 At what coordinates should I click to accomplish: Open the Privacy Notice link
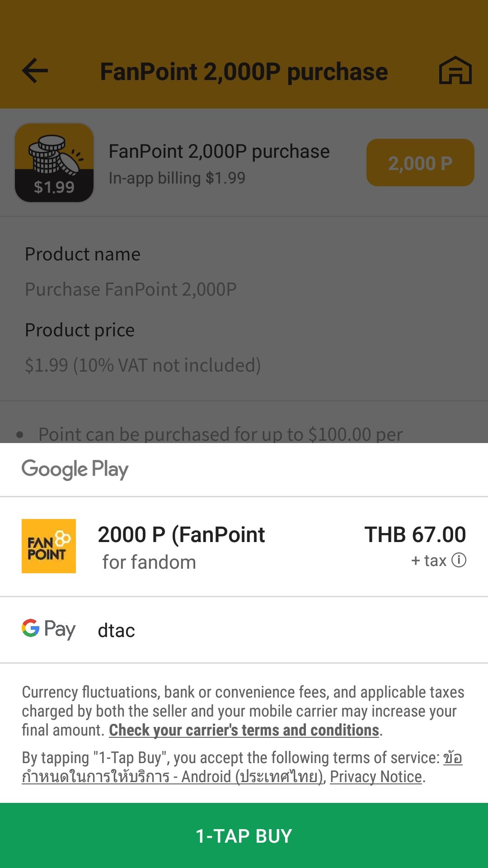coord(376,777)
